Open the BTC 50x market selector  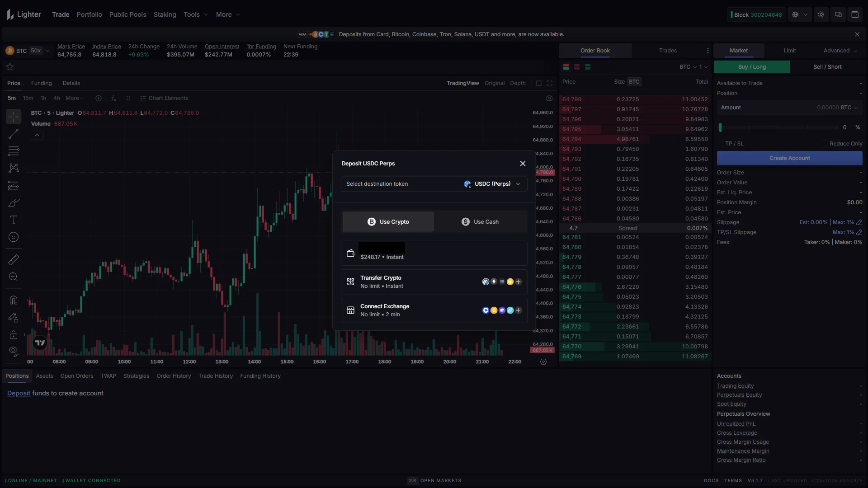[28, 51]
